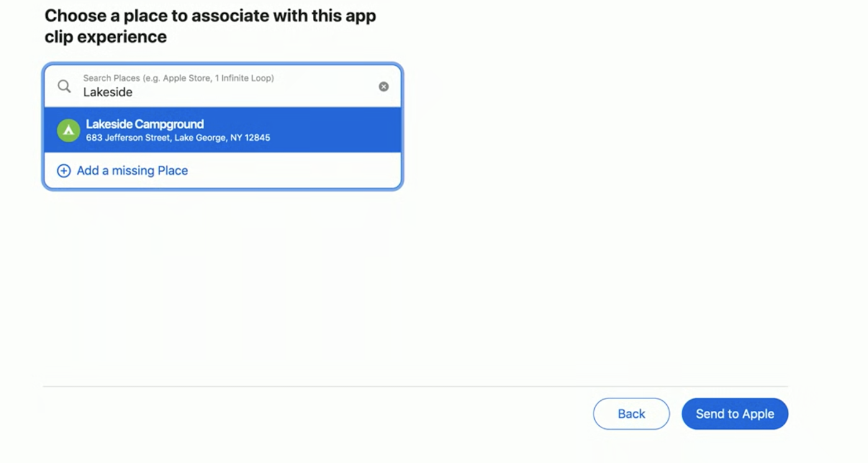Click the magnifying glass search icon

point(65,86)
